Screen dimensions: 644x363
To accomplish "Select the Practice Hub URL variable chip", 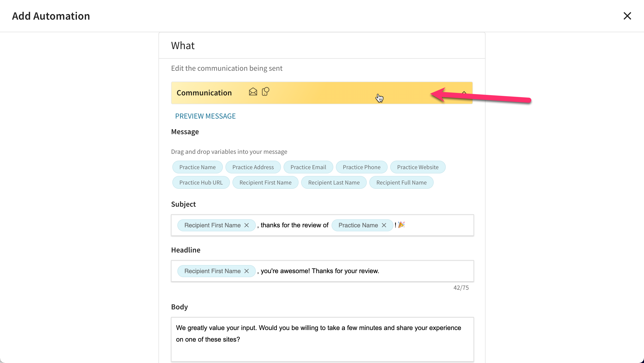I will point(201,183).
